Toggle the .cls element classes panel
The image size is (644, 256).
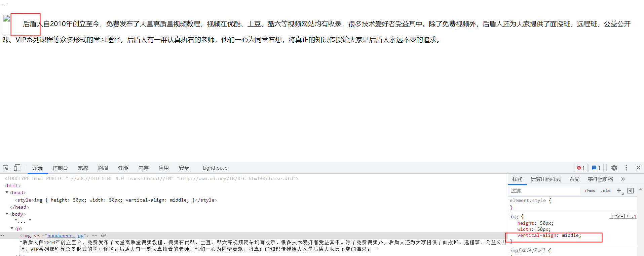point(605,190)
